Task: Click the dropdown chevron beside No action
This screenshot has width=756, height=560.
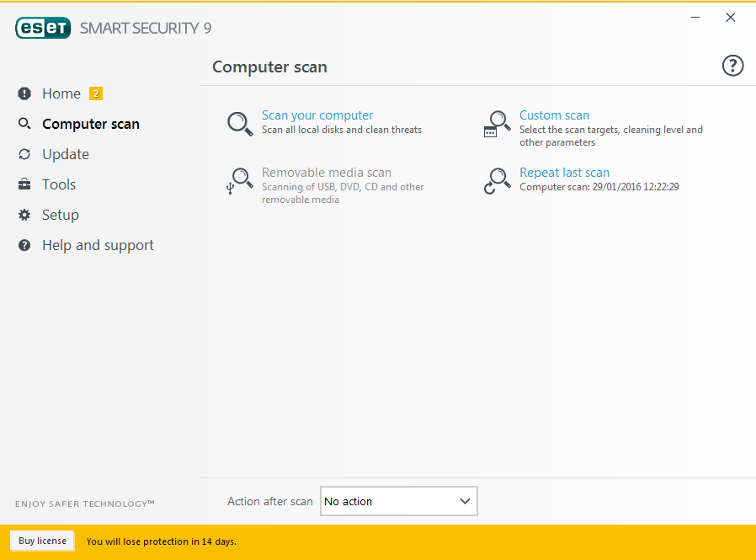Action: pos(465,501)
